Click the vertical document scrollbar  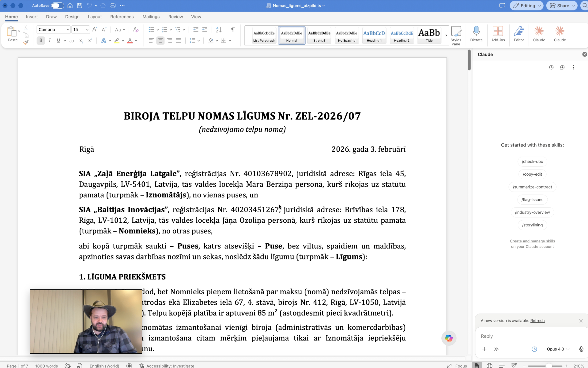point(469,60)
